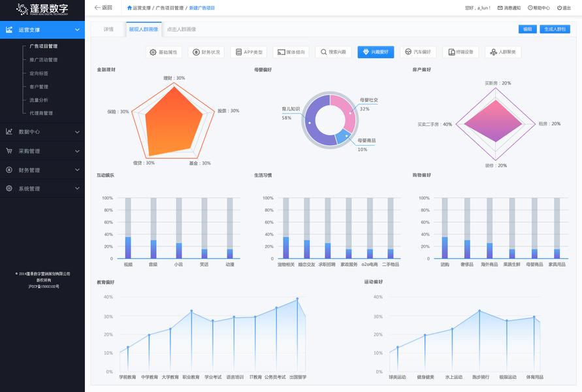
Task: Switch to the 点击人群画像 tab
Action: pyautogui.click(x=182, y=29)
